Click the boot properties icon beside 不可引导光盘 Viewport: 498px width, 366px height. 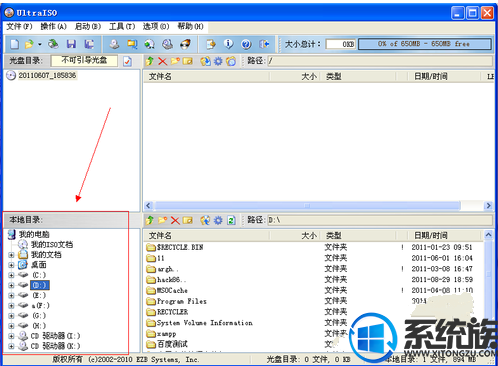click(x=127, y=61)
